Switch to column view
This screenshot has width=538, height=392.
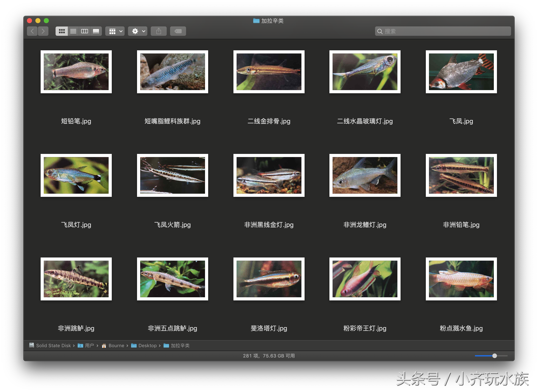[x=85, y=31]
